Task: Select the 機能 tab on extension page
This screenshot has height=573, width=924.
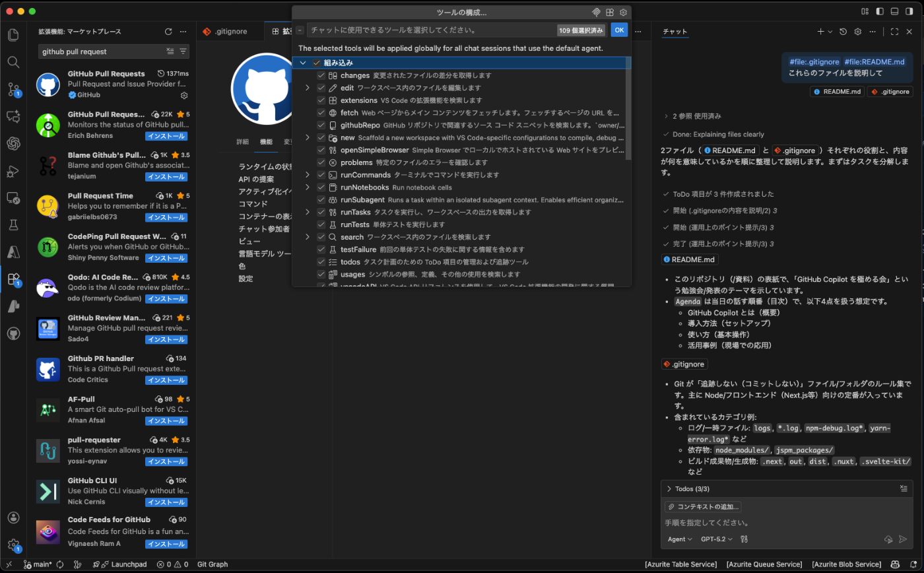Action: [x=266, y=142]
